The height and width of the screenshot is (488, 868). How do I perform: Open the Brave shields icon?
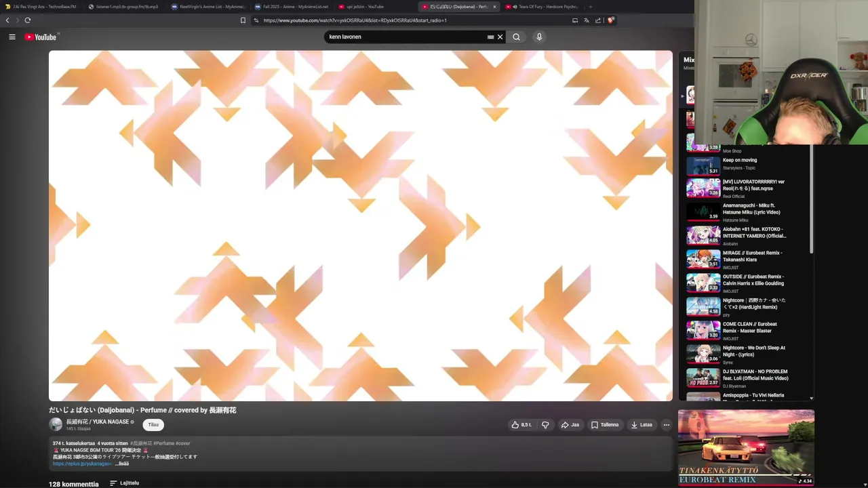610,20
